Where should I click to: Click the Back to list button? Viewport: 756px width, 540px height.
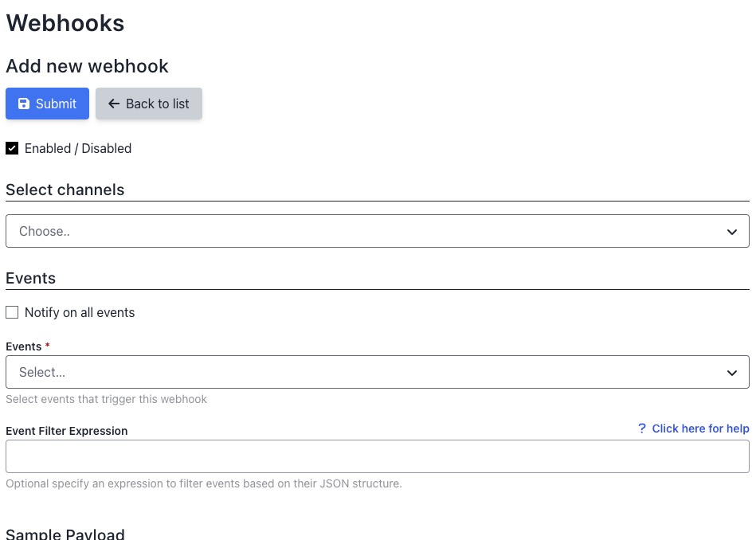tap(148, 104)
